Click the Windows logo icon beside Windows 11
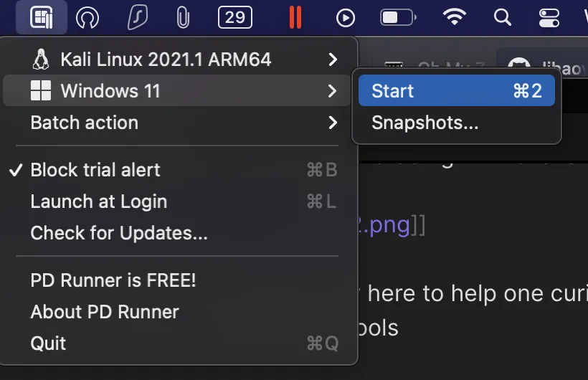 click(41, 90)
